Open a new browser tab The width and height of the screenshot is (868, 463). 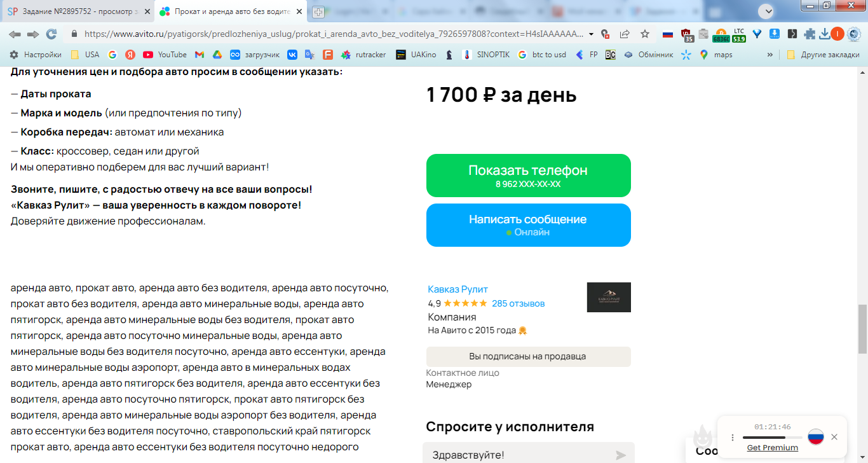[x=318, y=11]
